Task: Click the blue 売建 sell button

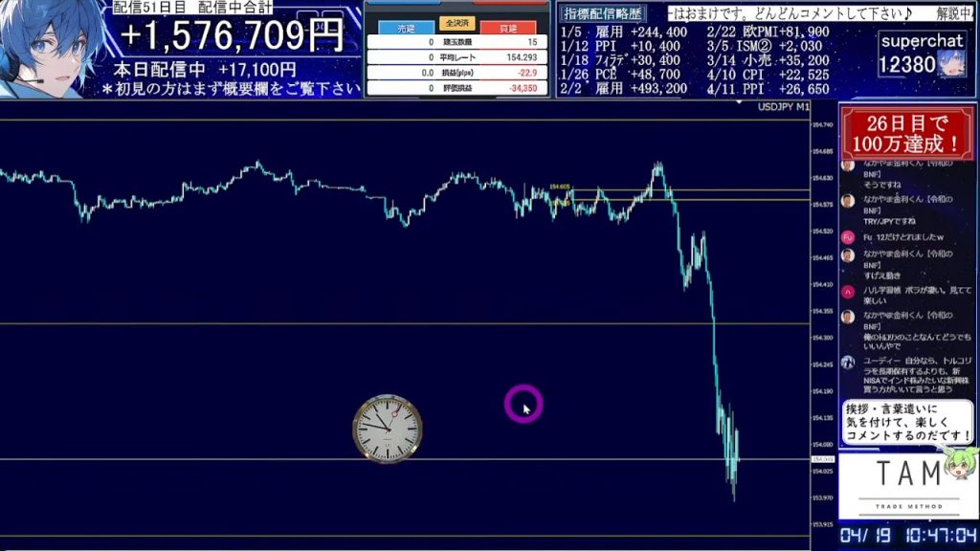Action: tap(393, 28)
